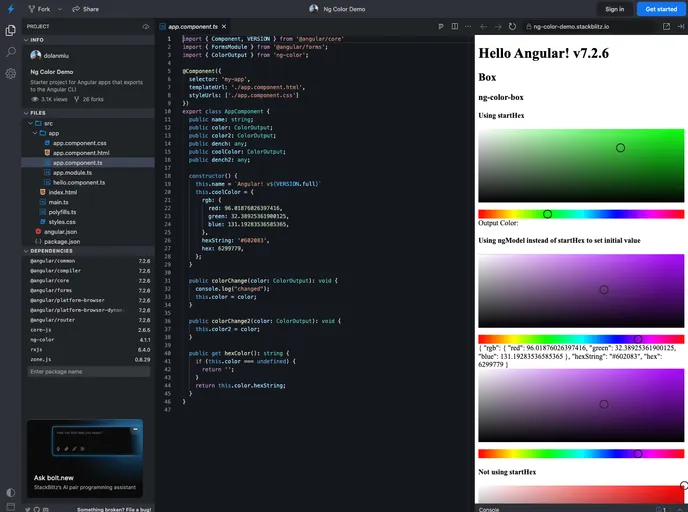This screenshot has height=512, width=688.
Task: Collapse the preview pane arrow icon
Action: (681, 27)
